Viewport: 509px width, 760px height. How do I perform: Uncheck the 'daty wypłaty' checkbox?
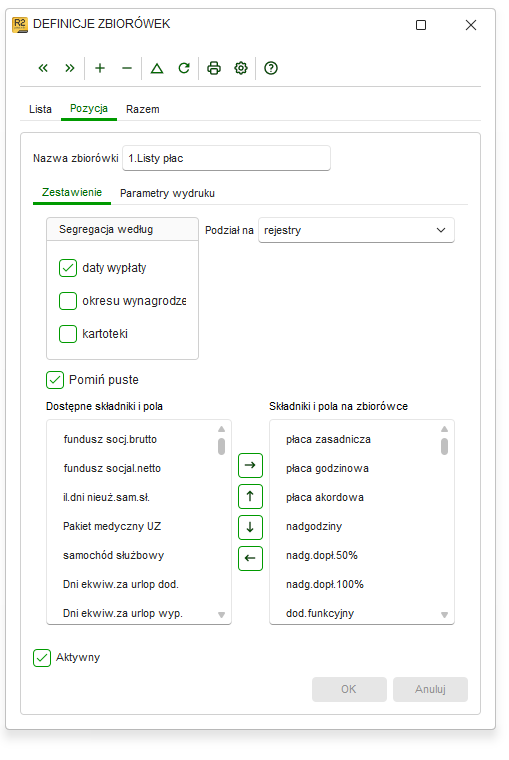(x=68, y=268)
